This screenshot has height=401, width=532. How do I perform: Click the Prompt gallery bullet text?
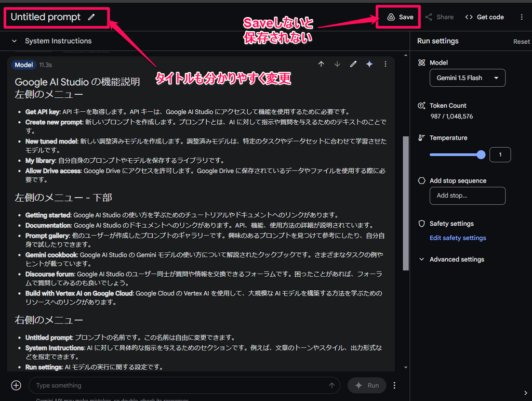coord(205,240)
